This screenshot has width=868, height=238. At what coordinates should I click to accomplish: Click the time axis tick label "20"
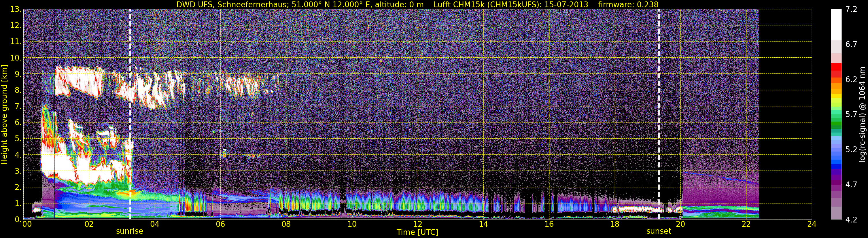tap(680, 224)
